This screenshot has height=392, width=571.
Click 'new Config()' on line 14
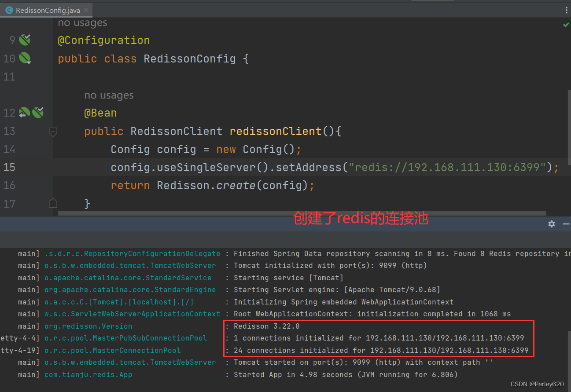pyautogui.click(x=255, y=150)
